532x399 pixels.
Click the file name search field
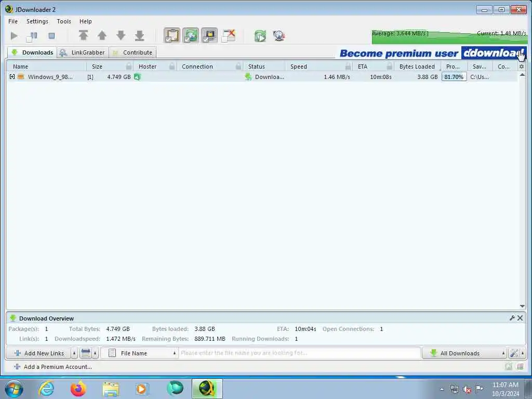click(300, 353)
